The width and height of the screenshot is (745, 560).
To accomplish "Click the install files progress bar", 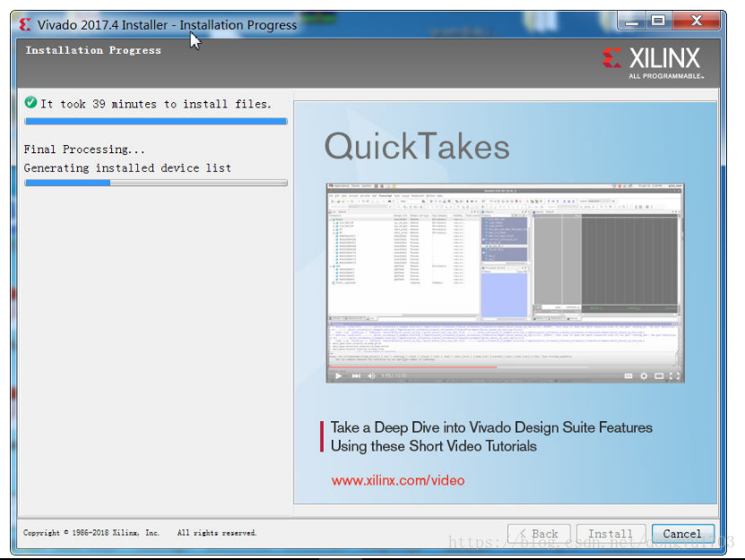I will pos(156,121).
